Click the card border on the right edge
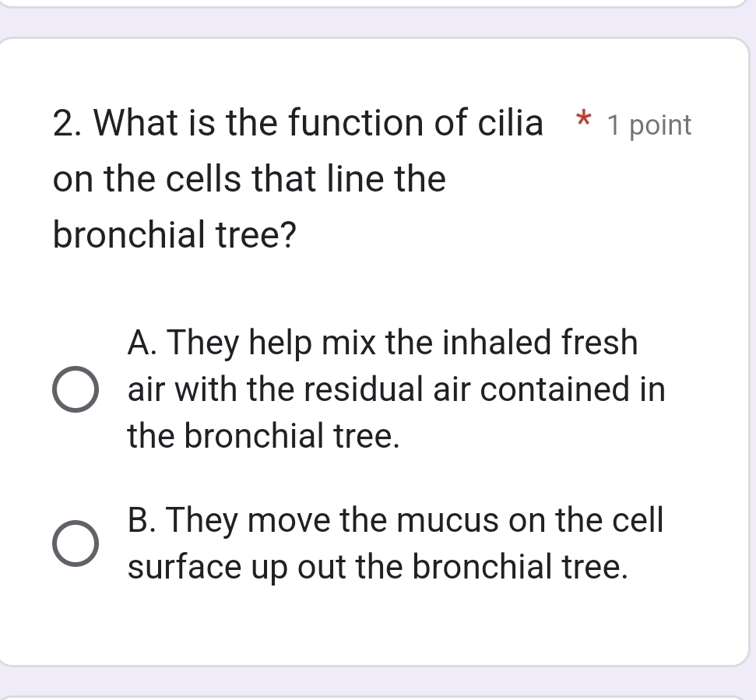The width and height of the screenshot is (756, 700). point(745,350)
